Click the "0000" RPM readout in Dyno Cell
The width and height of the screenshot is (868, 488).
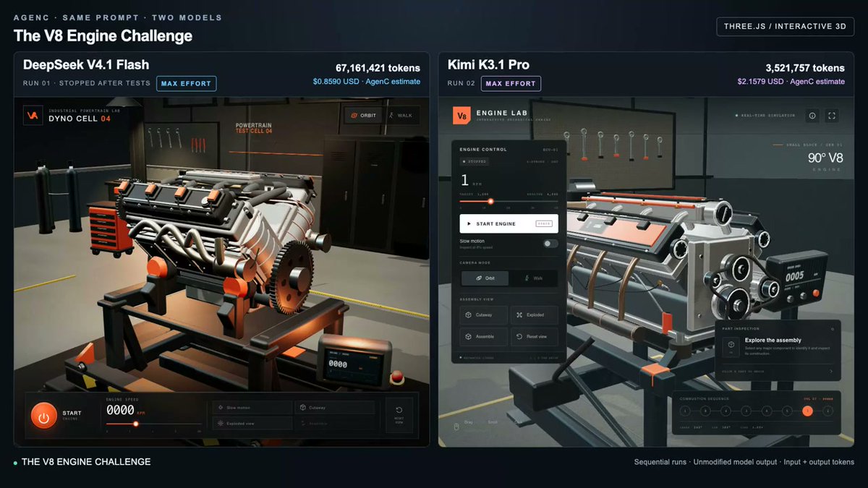pos(119,410)
